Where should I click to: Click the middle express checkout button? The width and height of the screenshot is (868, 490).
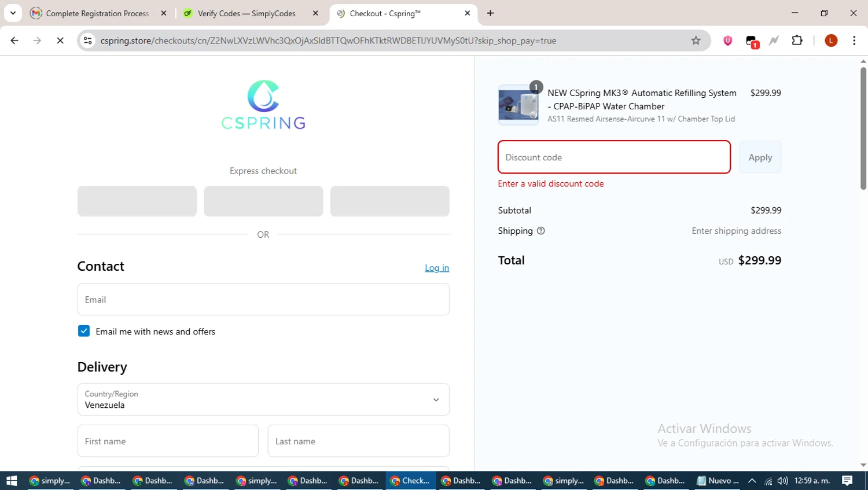(263, 201)
